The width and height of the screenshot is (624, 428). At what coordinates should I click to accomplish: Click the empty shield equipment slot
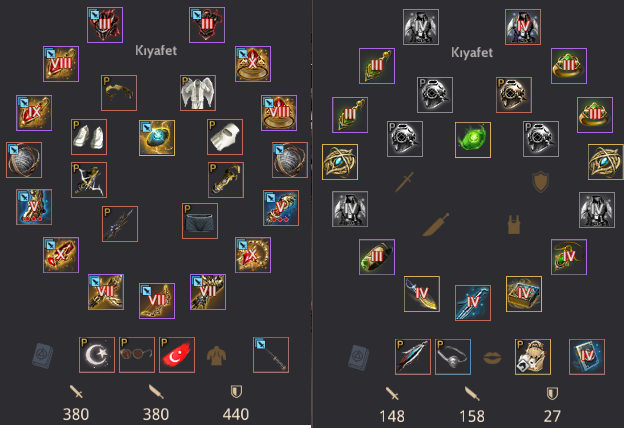point(540,182)
